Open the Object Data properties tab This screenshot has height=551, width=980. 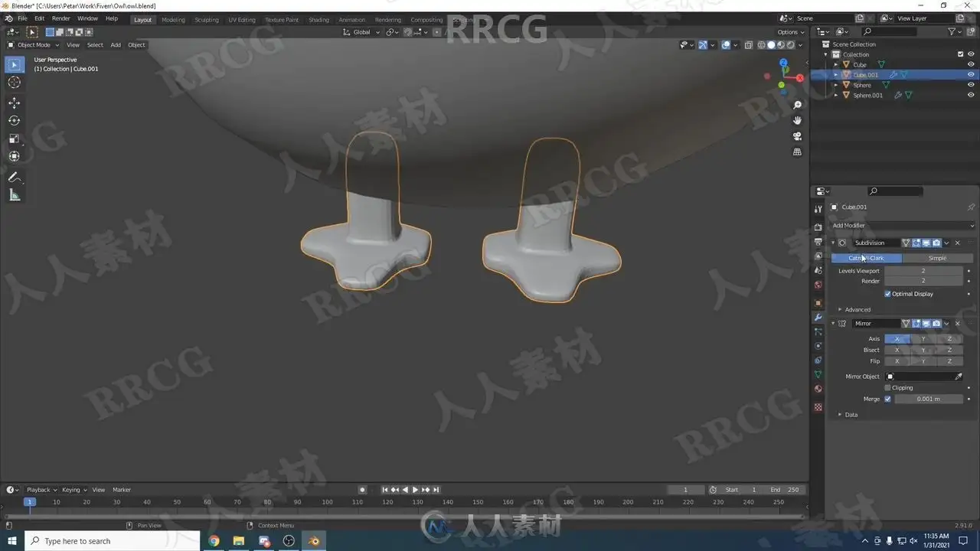(818, 374)
